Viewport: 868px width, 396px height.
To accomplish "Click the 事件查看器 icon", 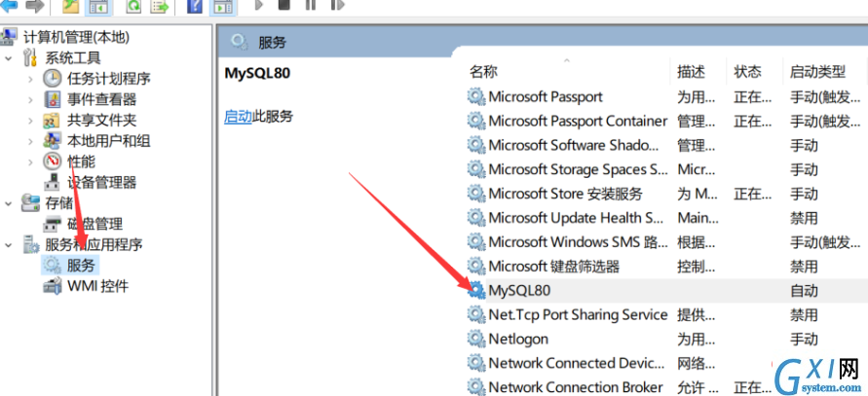I will [52, 99].
